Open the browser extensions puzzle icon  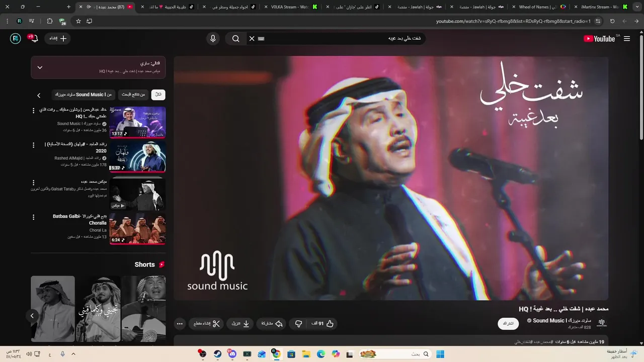pyautogui.click(x=49, y=21)
